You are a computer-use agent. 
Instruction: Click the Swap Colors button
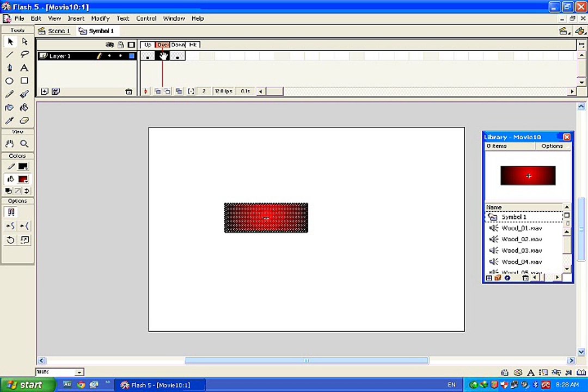[27, 191]
